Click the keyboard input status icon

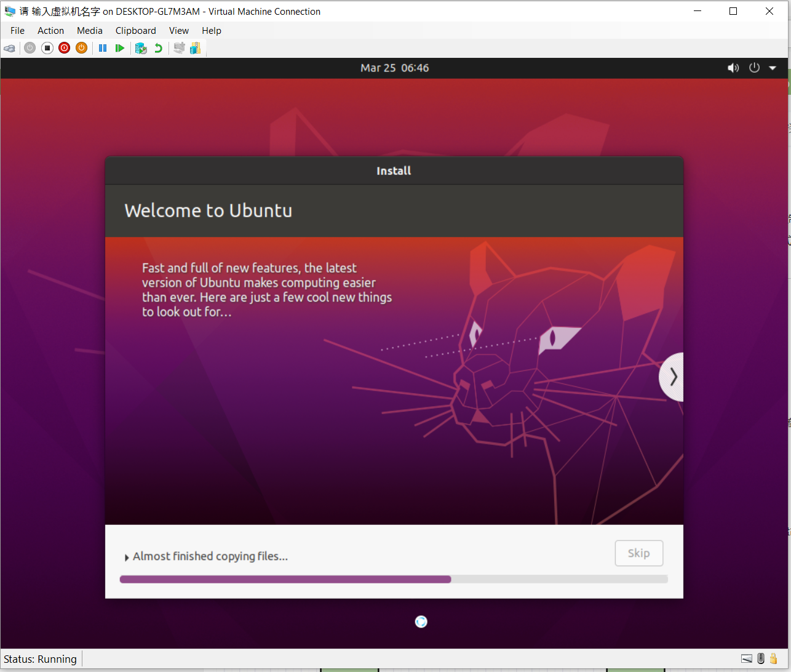click(x=747, y=659)
